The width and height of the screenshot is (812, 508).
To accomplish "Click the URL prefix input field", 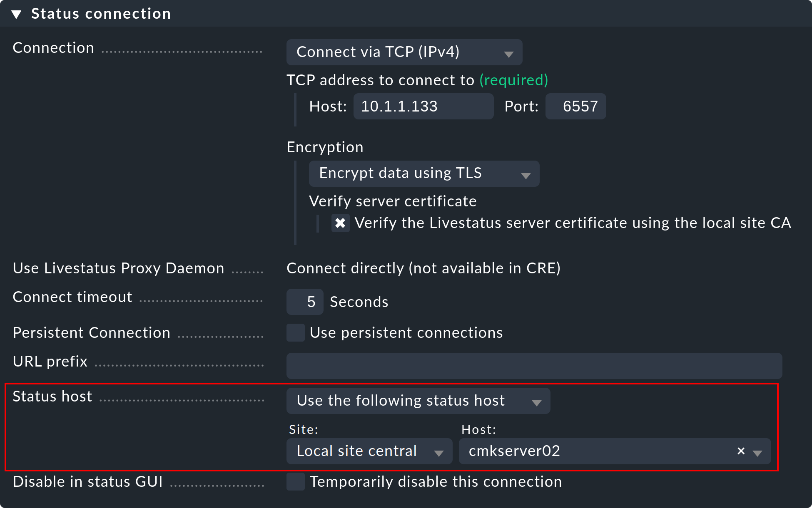I will click(533, 366).
